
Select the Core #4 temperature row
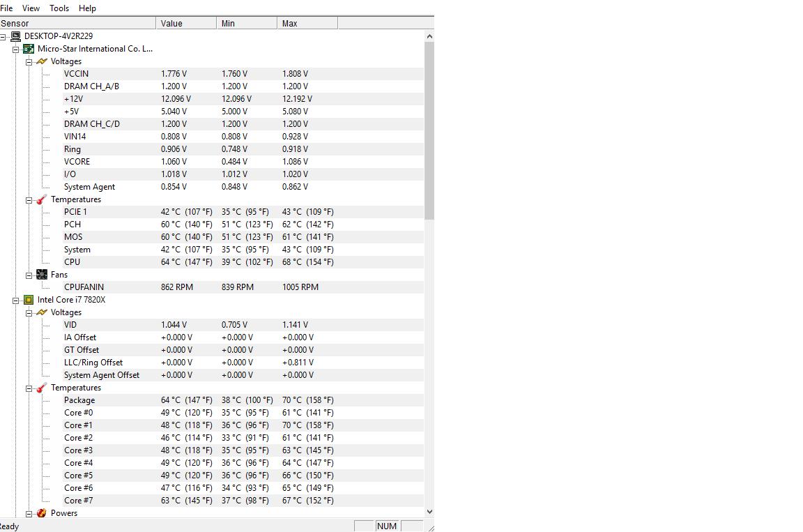click(243, 463)
